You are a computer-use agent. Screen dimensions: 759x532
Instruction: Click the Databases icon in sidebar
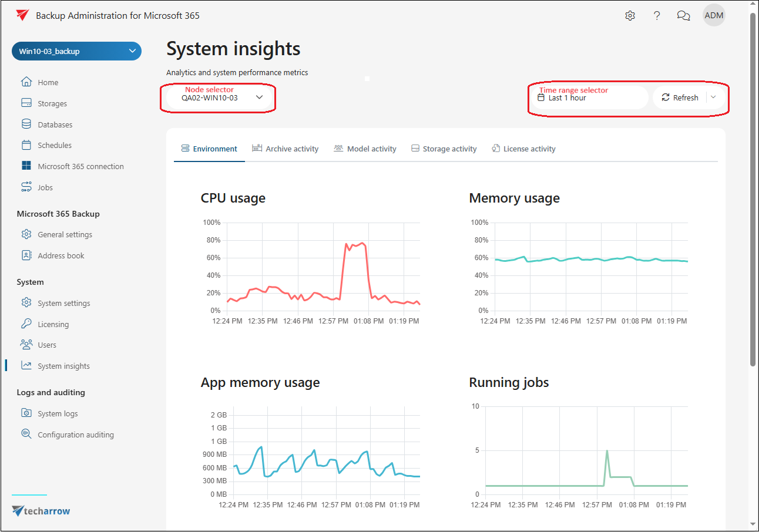[x=26, y=124]
